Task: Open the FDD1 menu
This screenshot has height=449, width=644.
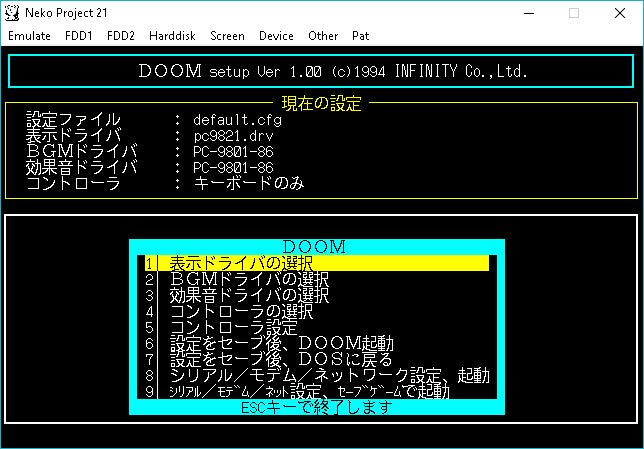Action: 78,36
